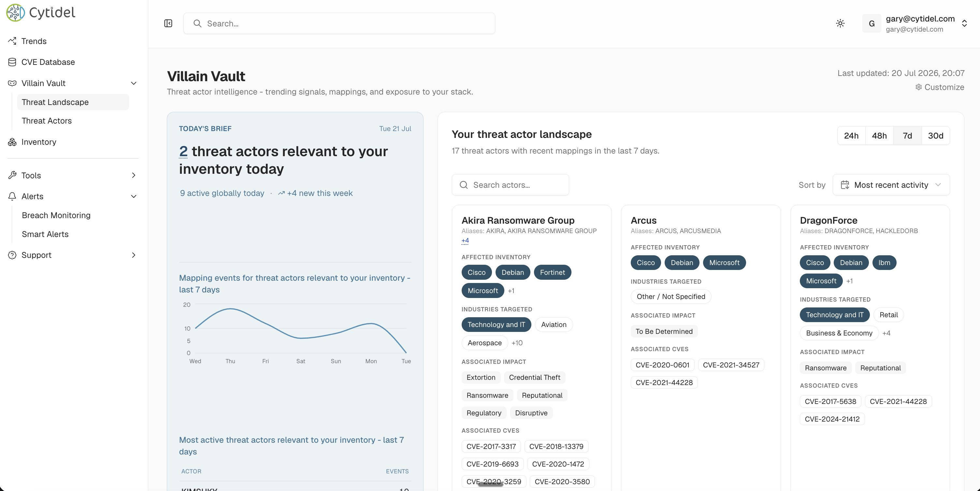Click the Thu point on the mapping chart
Image resolution: width=980 pixels, height=491 pixels.
tap(230, 309)
